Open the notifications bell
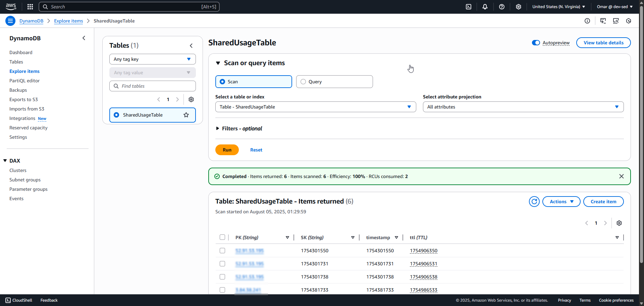This screenshot has width=644, height=306. coord(485,7)
